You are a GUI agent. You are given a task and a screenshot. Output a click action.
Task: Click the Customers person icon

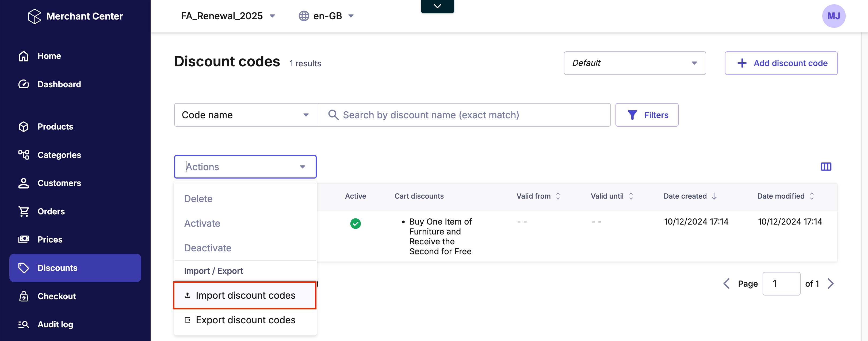coord(24,183)
